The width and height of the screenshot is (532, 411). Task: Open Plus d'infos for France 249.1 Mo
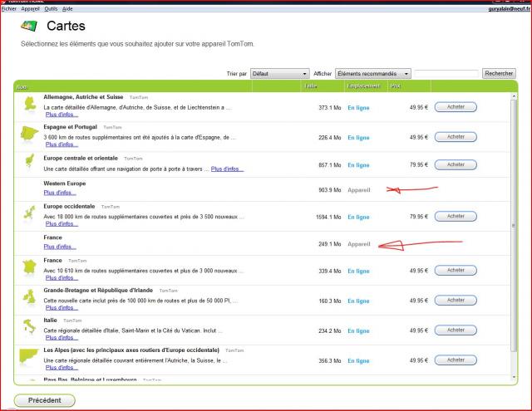(x=60, y=247)
